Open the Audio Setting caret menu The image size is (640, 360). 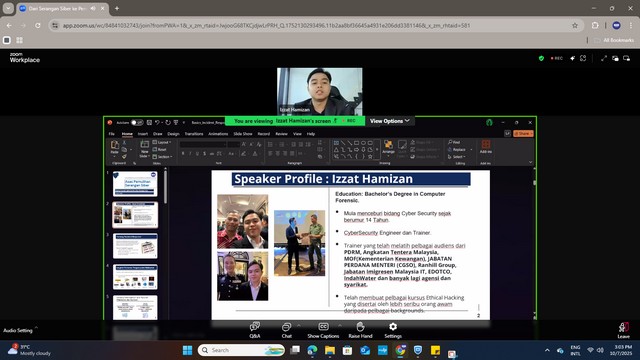tap(36, 327)
